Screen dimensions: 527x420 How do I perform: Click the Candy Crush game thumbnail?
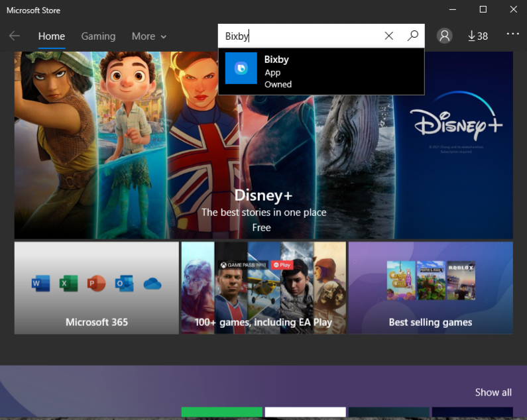pos(401,281)
